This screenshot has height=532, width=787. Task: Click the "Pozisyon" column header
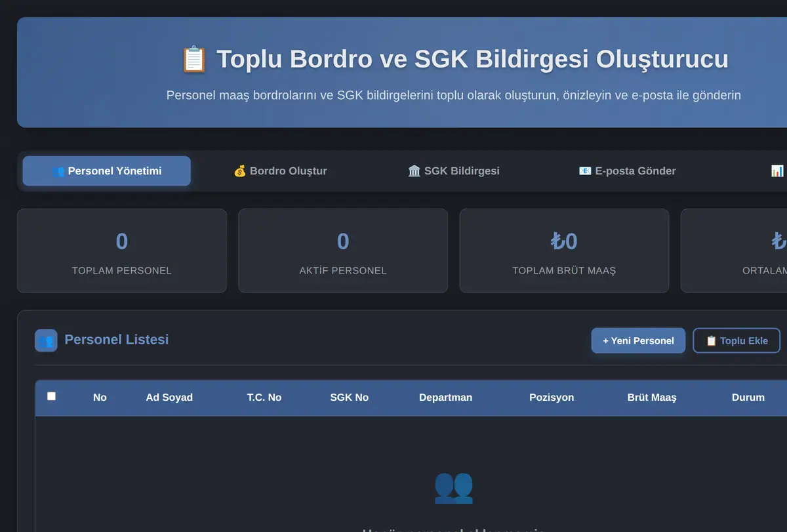tap(552, 398)
